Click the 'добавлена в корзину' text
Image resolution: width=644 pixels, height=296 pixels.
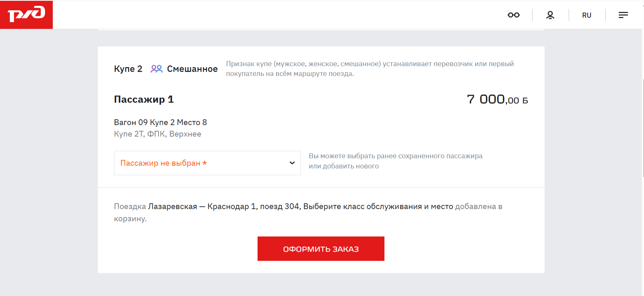point(478,207)
